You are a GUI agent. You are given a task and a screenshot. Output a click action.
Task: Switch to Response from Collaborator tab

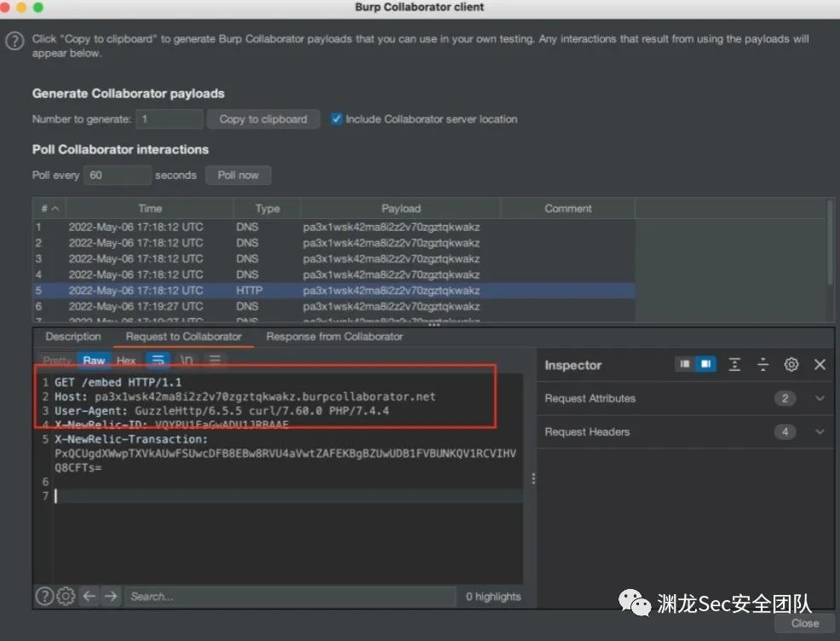tap(334, 337)
